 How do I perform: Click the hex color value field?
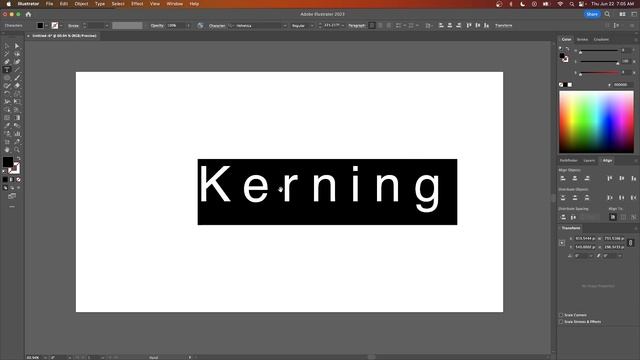(x=622, y=84)
